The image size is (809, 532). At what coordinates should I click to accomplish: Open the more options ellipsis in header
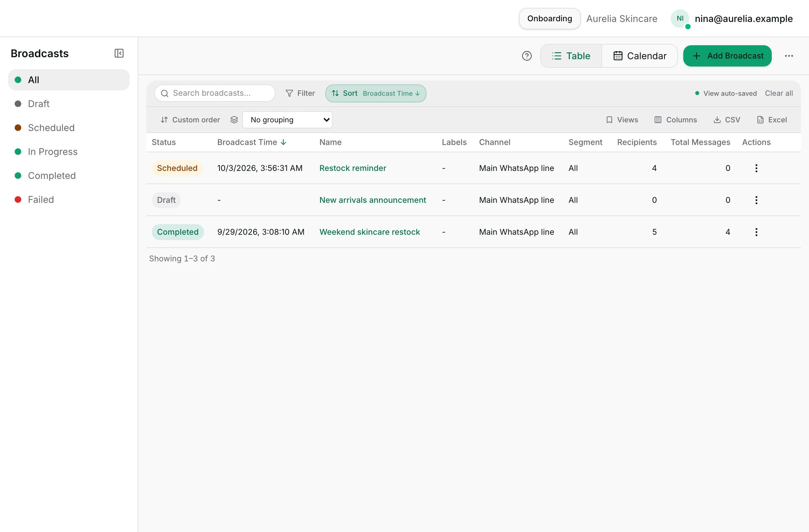[789, 56]
